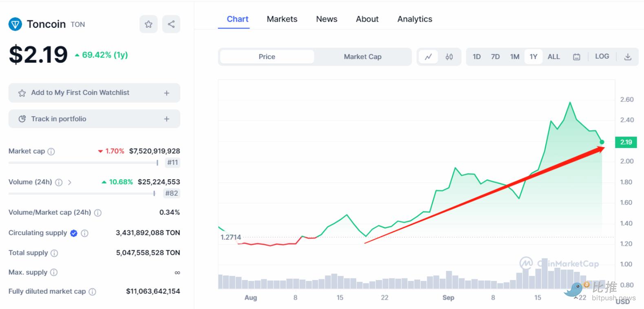Click green 2.19 current price label

(626, 142)
